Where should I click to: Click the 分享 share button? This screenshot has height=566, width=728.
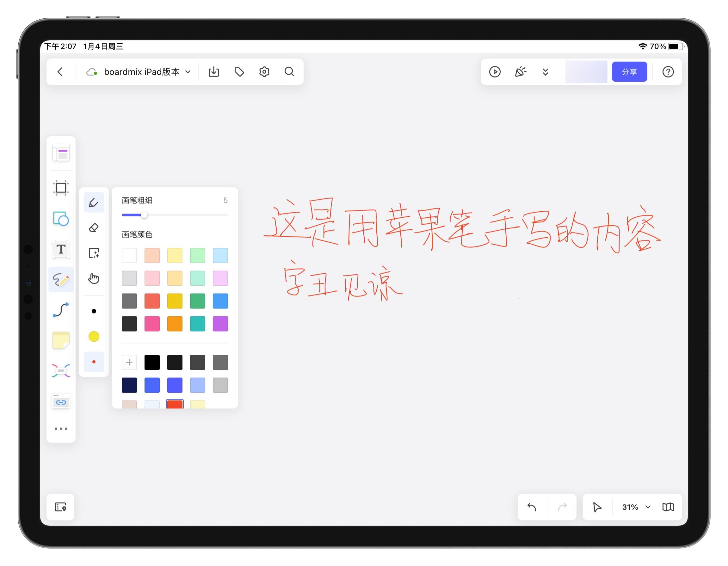tap(629, 72)
